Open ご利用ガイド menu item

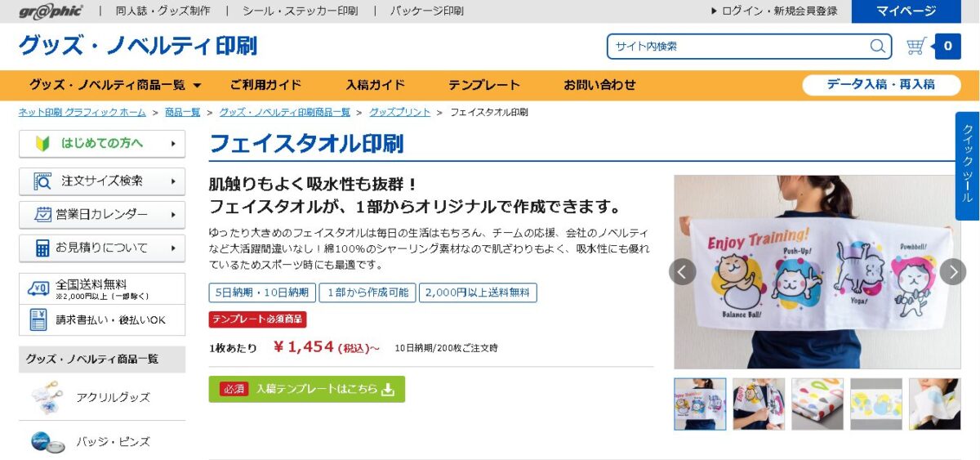[265, 85]
